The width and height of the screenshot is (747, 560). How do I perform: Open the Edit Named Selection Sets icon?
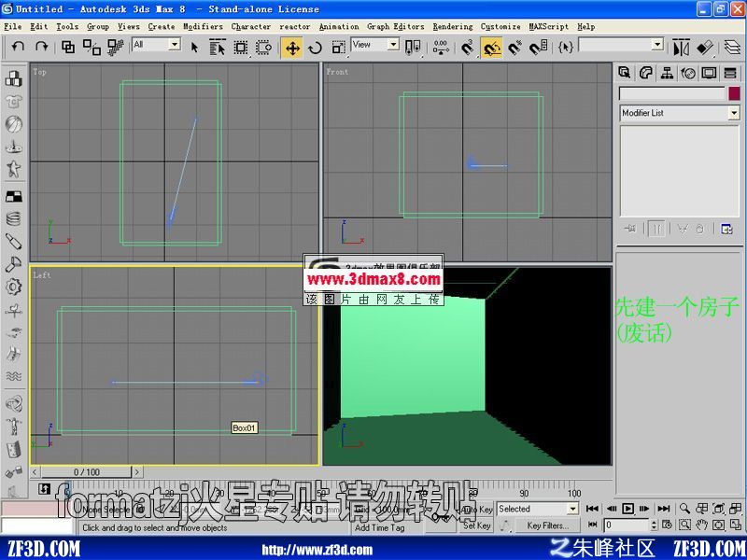[566, 47]
